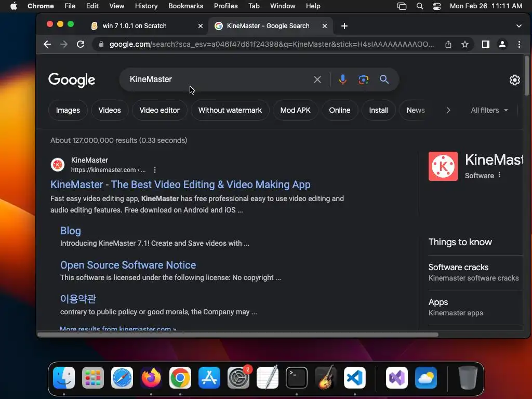
Task: Focus the KineMaster search input field
Action: (x=217, y=79)
